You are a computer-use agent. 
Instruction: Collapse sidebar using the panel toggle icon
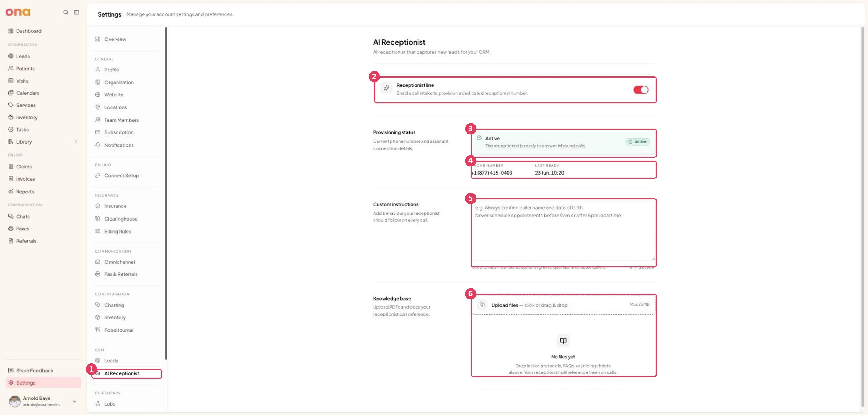(x=77, y=12)
